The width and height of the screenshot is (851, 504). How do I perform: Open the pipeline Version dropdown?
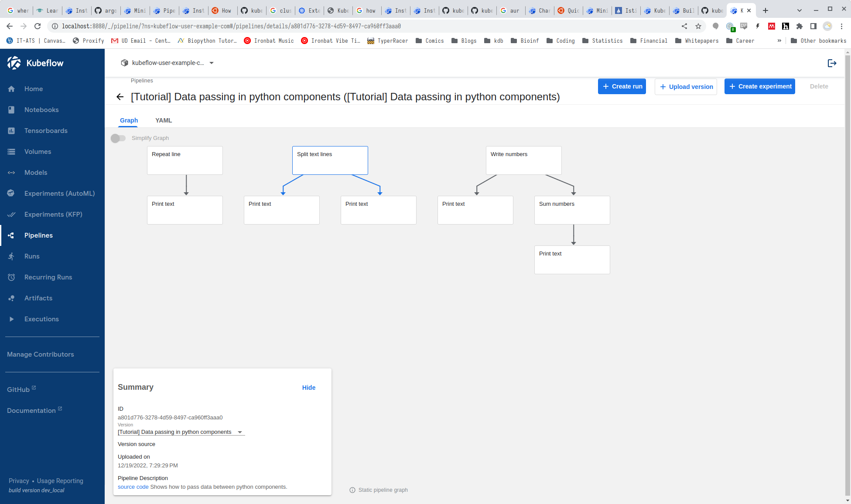coord(181,432)
